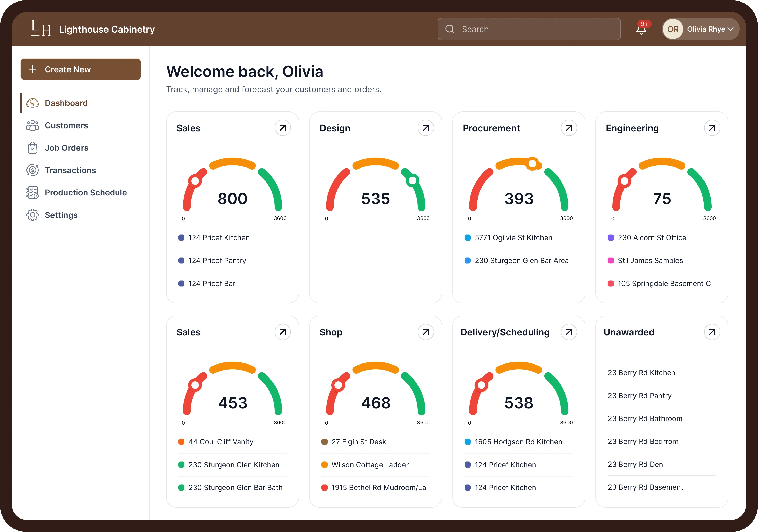The width and height of the screenshot is (758, 532).
Task: Click the Customers sidebar icon
Action: point(33,125)
